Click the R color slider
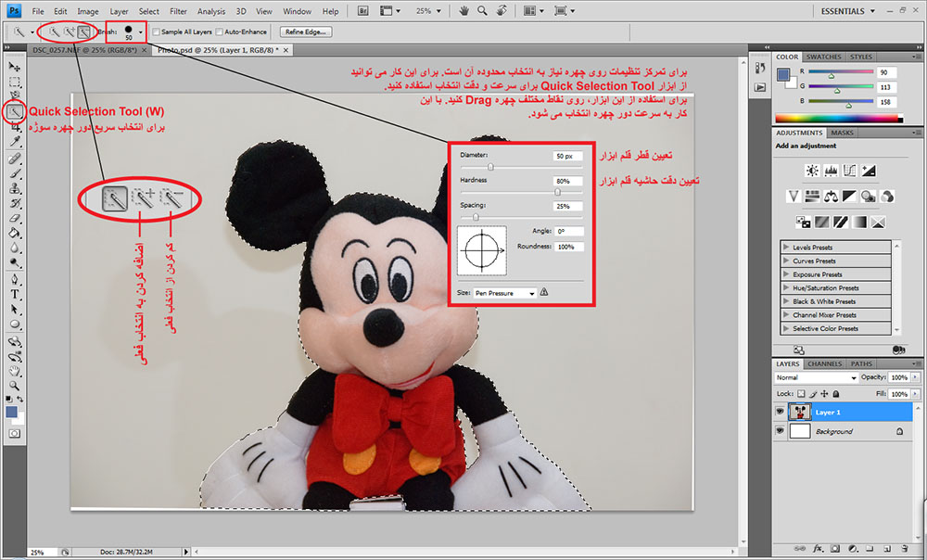This screenshot has width=927, height=560. point(841,72)
